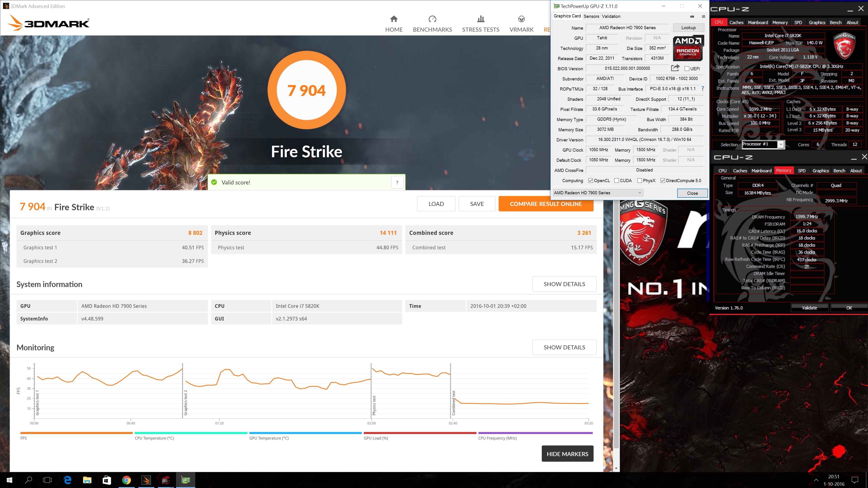Switch to Chrome on taskbar
The width and height of the screenshot is (868, 488).
[126, 480]
